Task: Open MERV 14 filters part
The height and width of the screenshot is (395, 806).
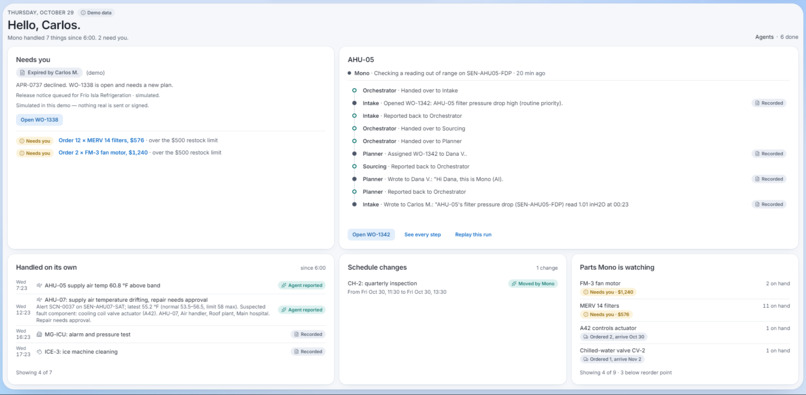Action: pos(599,306)
